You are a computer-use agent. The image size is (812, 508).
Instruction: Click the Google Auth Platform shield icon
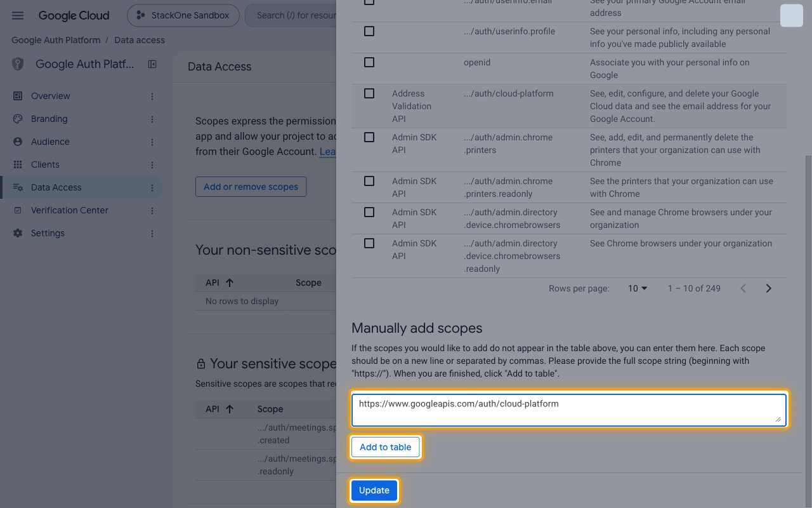click(18, 64)
